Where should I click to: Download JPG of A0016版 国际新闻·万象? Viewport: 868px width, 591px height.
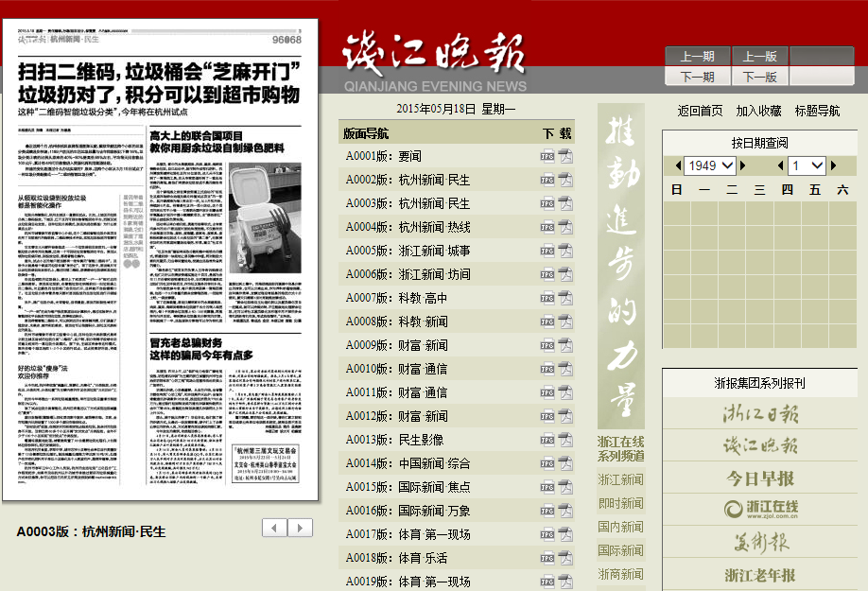547,511
